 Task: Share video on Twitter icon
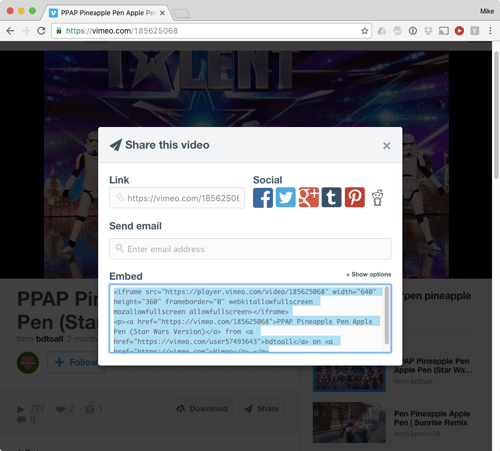286,197
